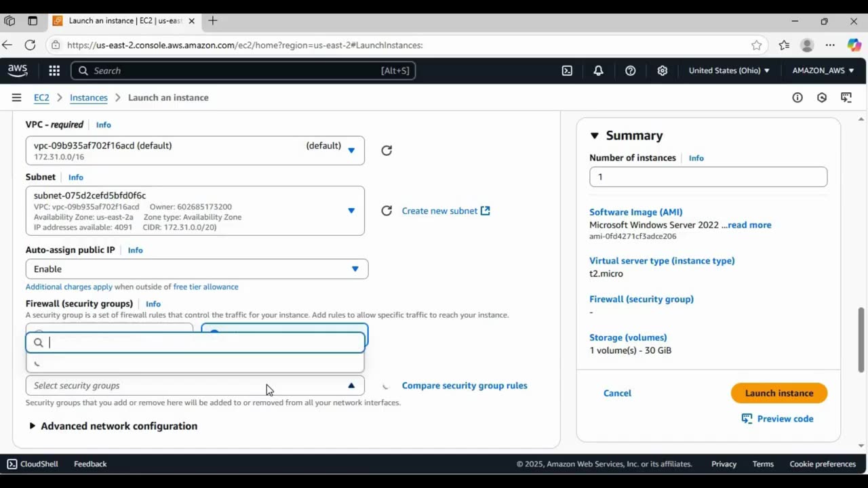The image size is (868, 488).
Task: Open the VPC selection dropdown
Action: tap(195, 150)
